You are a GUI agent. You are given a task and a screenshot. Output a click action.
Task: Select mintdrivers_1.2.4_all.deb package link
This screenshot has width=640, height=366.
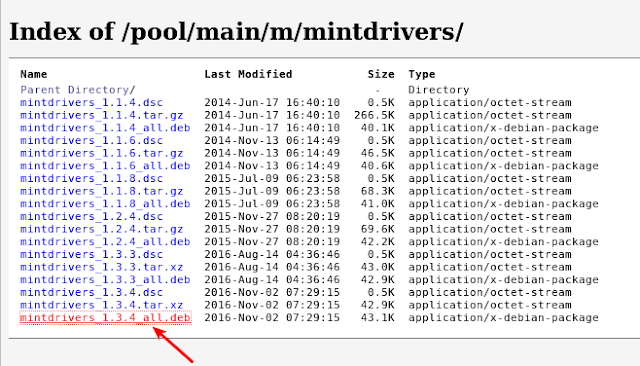(105, 242)
